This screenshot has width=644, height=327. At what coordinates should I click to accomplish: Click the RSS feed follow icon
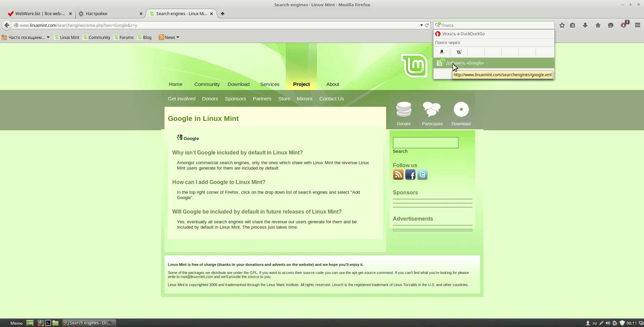coord(398,175)
